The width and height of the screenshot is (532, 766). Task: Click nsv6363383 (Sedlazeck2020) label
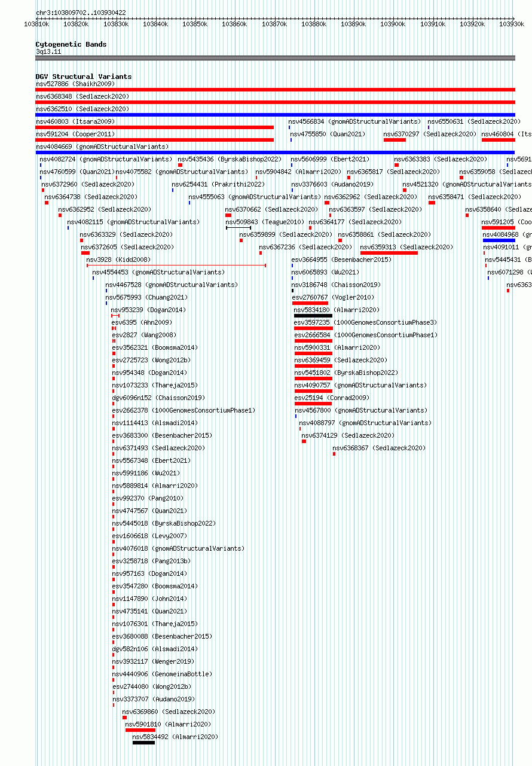click(441, 159)
